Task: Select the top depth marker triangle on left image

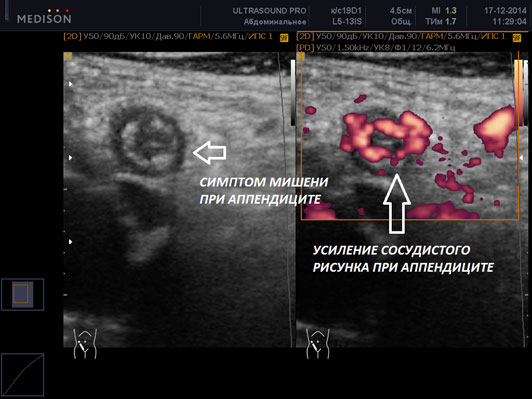Action: pyautogui.click(x=70, y=84)
